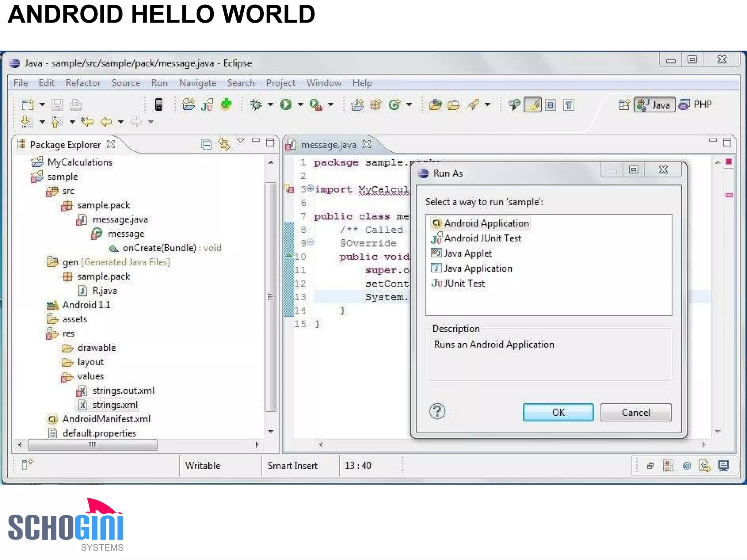The width and height of the screenshot is (747, 560).
Task: Click Package Explorer horizontal scrollbar thumb
Action: (93, 444)
